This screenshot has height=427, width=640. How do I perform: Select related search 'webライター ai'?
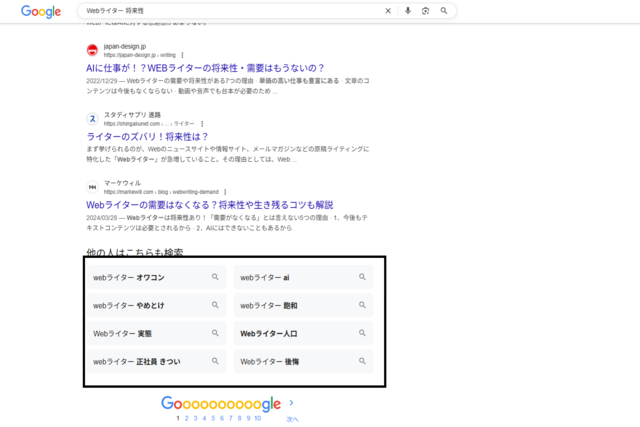(x=303, y=277)
